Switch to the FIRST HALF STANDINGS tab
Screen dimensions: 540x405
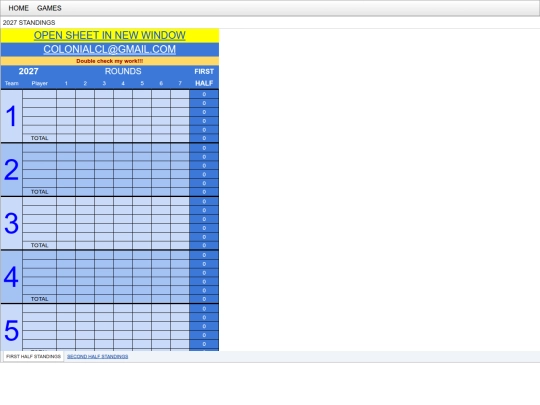(x=33, y=356)
